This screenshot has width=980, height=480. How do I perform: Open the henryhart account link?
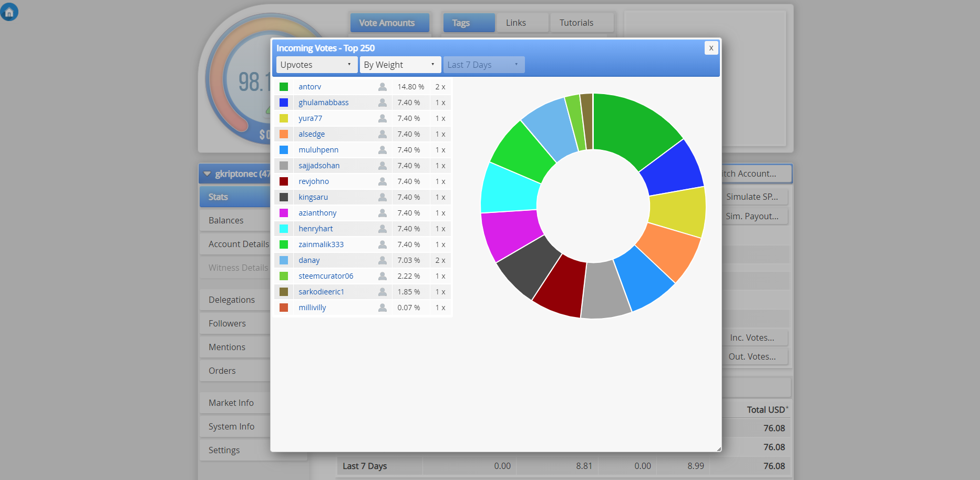point(316,229)
